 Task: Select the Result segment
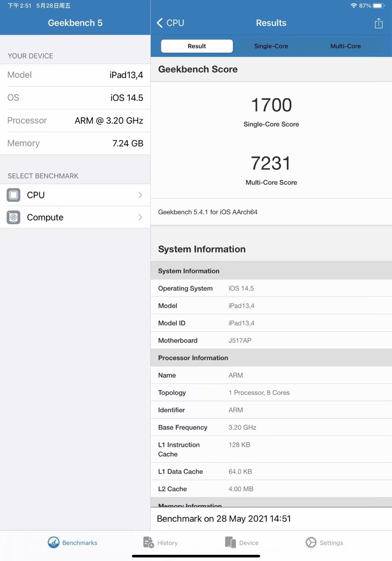[197, 46]
